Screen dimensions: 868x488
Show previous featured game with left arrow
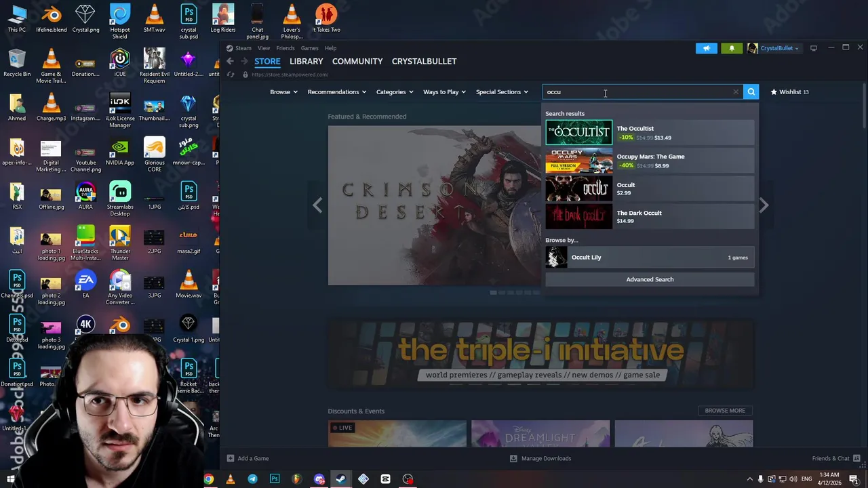[x=317, y=205]
